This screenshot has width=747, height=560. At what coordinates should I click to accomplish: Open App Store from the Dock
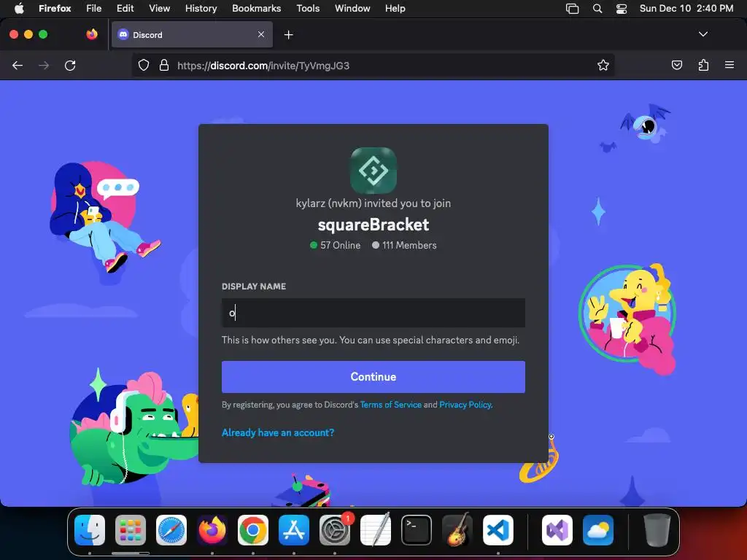(294, 530)
